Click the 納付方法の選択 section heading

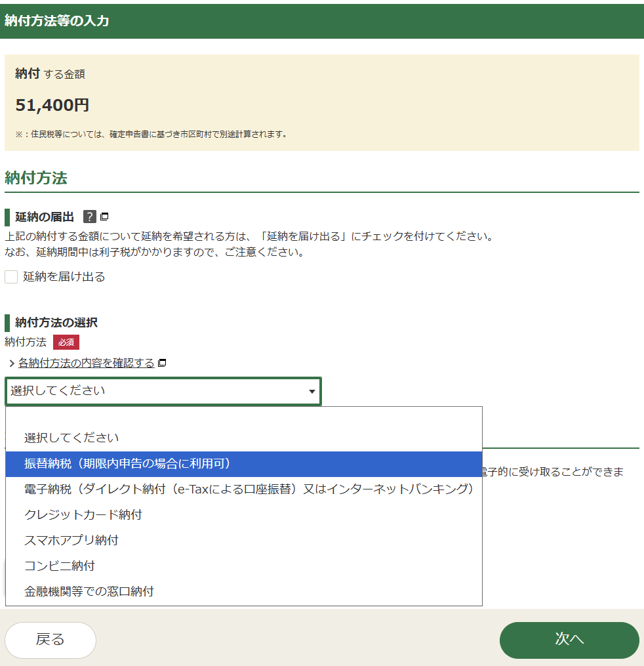(x=56, y=323)
